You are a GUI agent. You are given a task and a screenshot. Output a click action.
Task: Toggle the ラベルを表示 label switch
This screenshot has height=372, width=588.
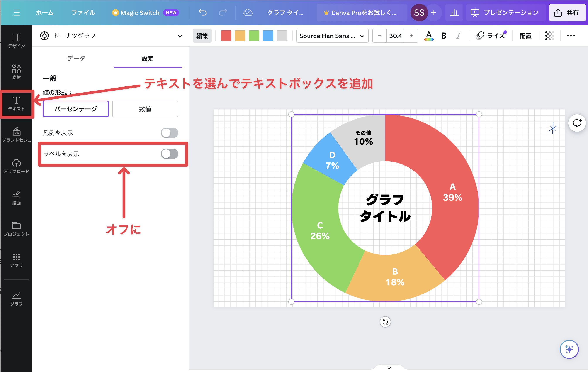(170, 154)
